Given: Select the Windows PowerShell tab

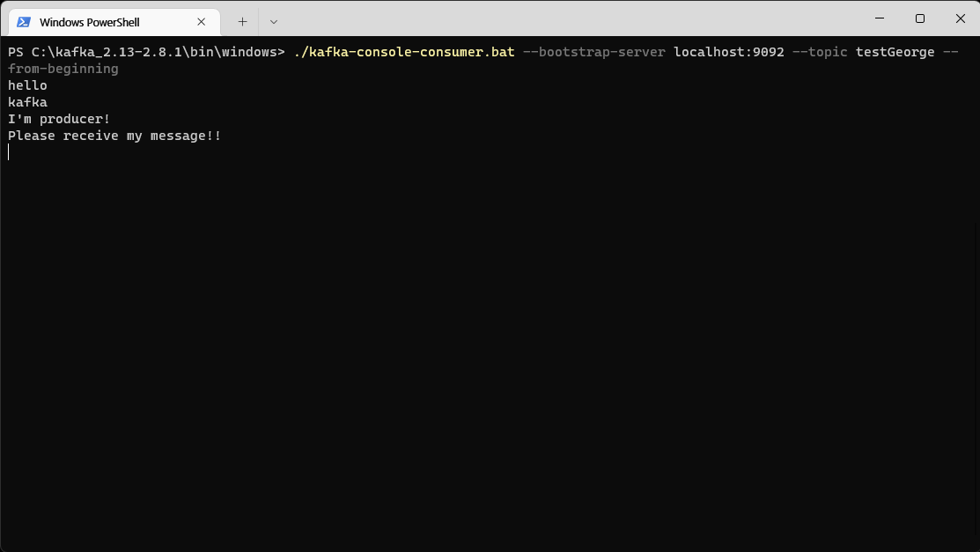Looking at the screenshot, I should (x=114, y=22).
